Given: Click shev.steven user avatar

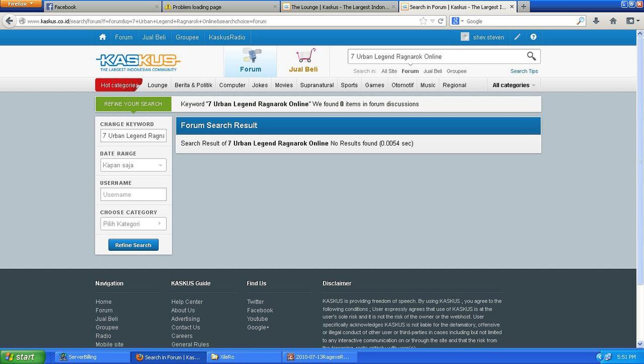Looking at the screenshot, I should click(465, 37).
